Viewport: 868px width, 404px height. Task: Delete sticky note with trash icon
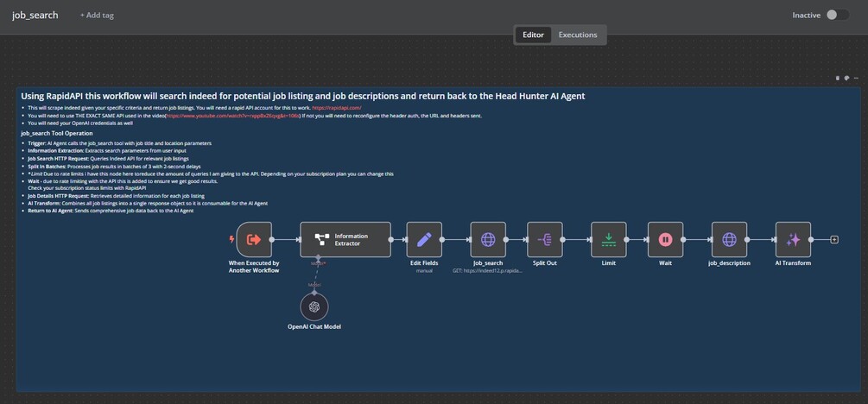(838, 78)
